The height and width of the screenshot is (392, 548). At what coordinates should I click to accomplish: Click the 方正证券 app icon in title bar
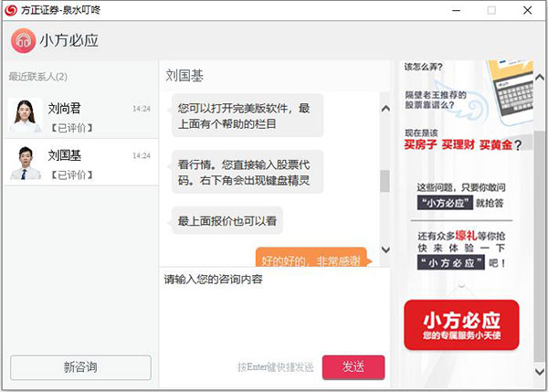point(10,10)
